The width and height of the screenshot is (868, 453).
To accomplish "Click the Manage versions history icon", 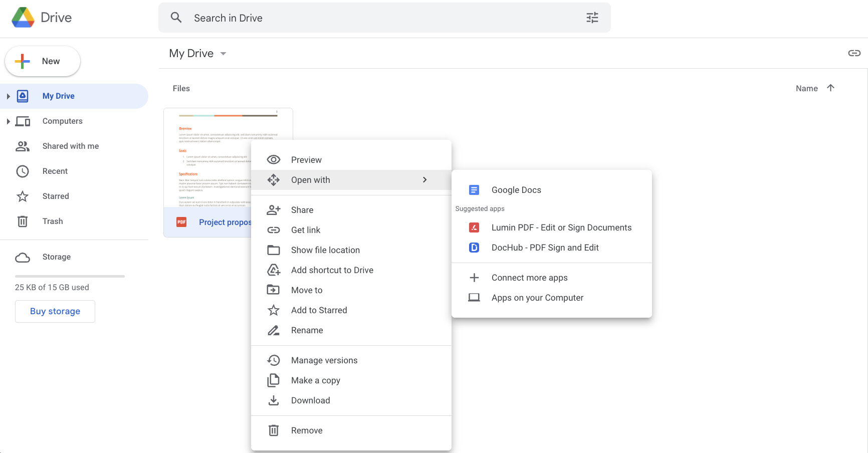I will coord(274,360).
